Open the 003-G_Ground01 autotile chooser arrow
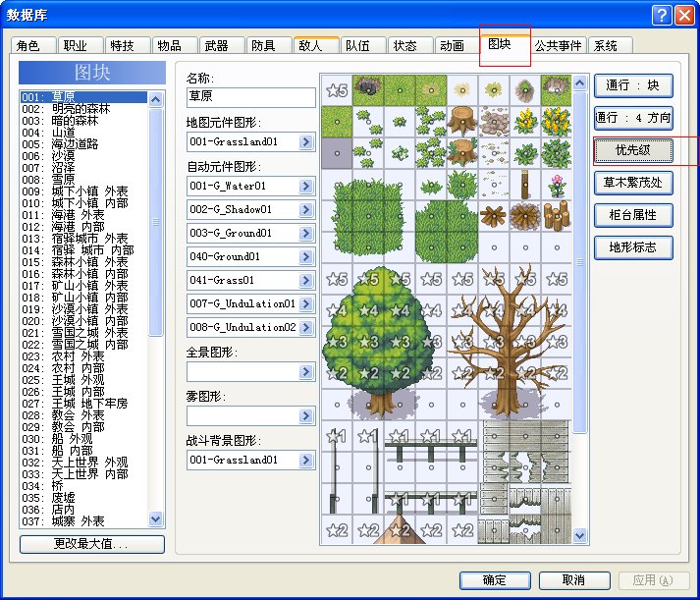Screen dimensions: 700x600 305,233
